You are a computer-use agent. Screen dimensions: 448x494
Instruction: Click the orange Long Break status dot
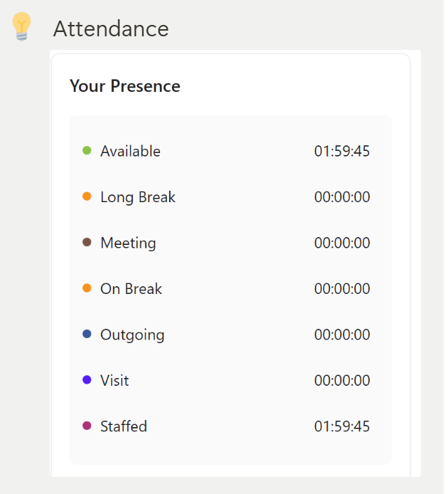click(87, 196)
